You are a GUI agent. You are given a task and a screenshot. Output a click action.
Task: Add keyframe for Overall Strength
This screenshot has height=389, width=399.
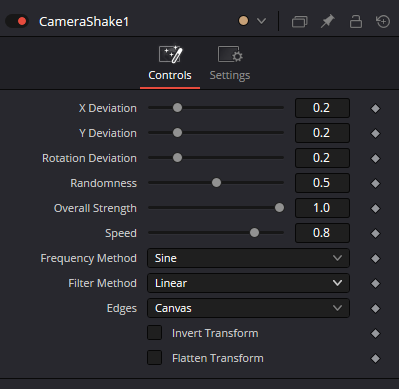tap(375, 208)
